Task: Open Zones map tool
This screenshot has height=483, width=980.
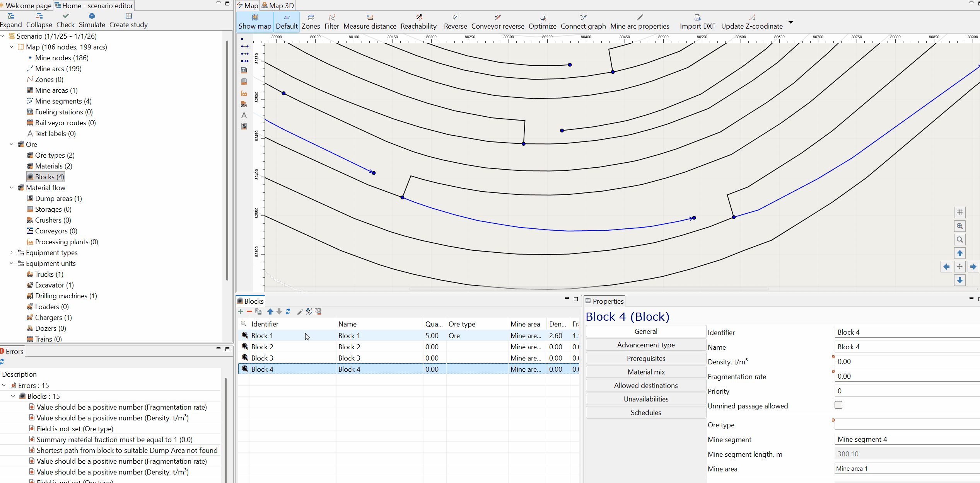Action: tap(311, 22)
